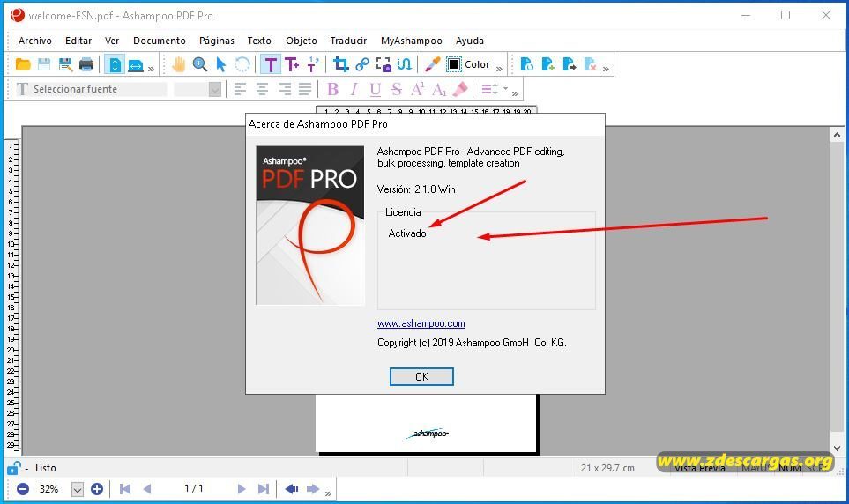Click the navigate back view arrow

(x=291, y=489)
